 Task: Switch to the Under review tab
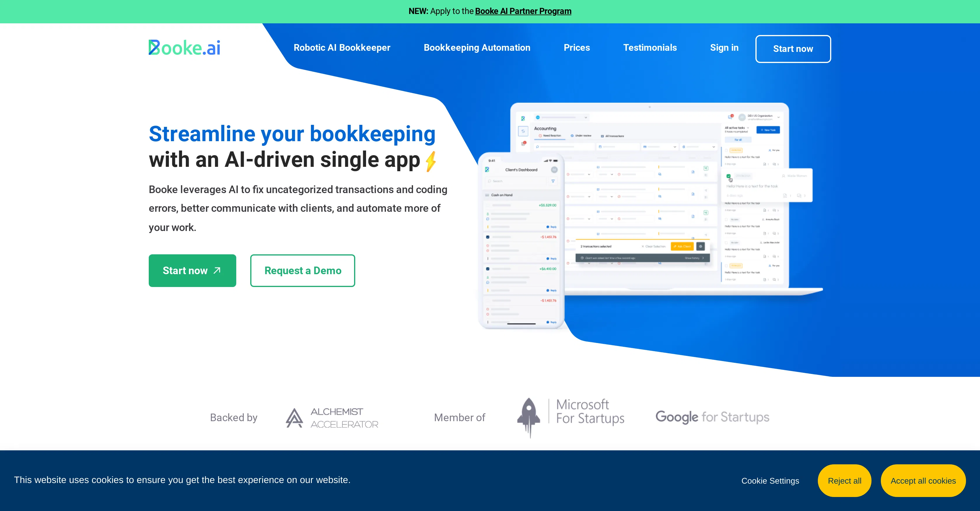click(581, 135)
